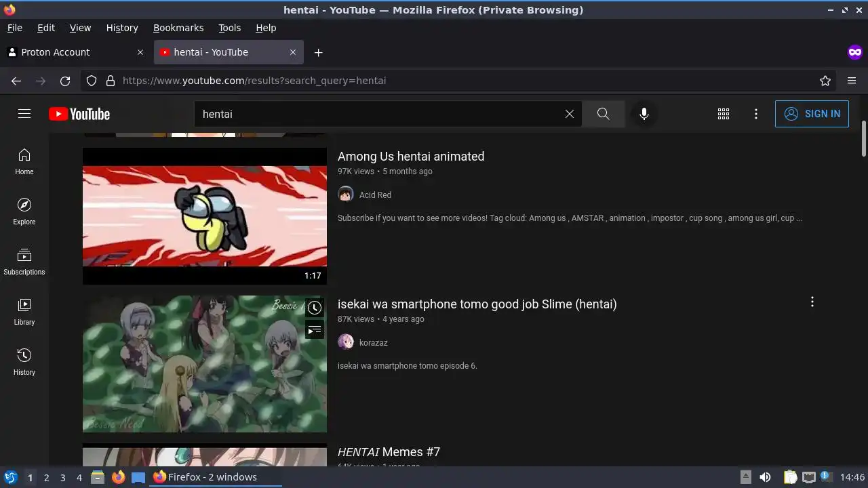This screenshot has width=868, height=488.
Task: Open the Edit menu
Action: (46, 28)
